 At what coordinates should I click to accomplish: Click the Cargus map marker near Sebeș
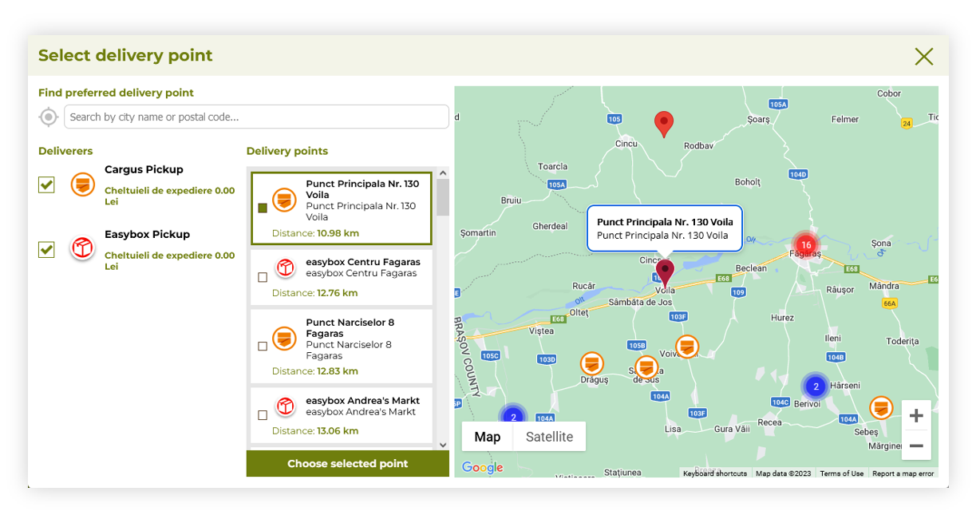(x=881, y=408)
